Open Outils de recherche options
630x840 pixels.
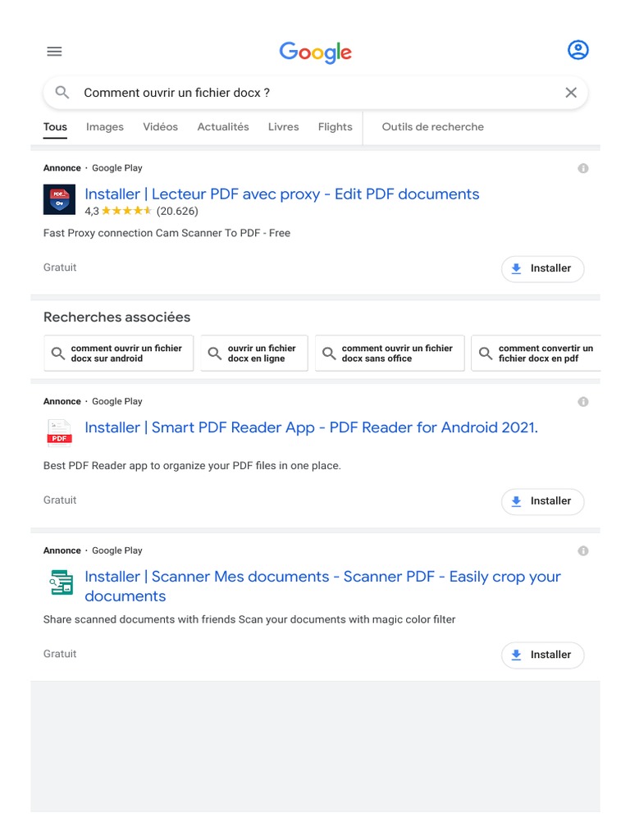tap(432, 127)
